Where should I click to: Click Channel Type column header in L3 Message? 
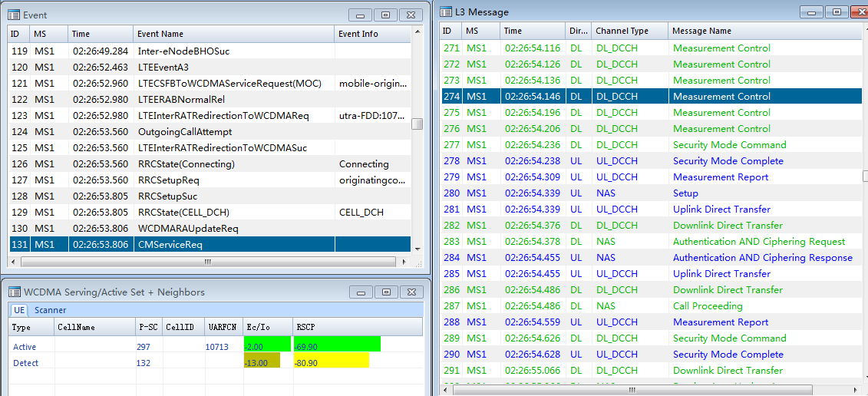click(629, 31)
